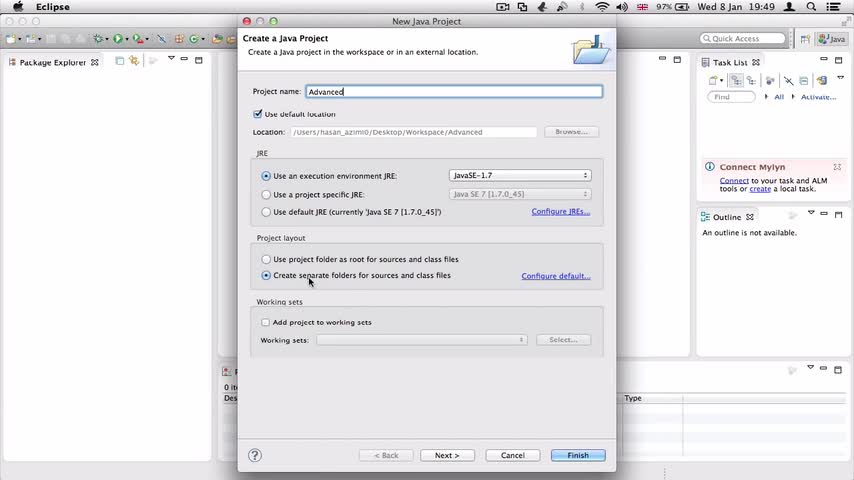The height and width of the screenshot is (480, 854).
Task: Click the Activate... link in Task List
Action: pos(818,96)
